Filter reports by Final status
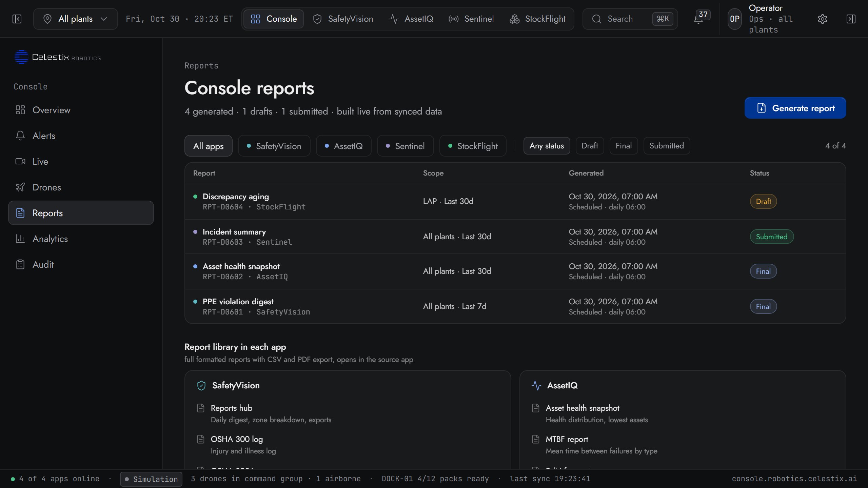Image resolution: width=868 pixels, height=488 pixels. pos(624,146)
